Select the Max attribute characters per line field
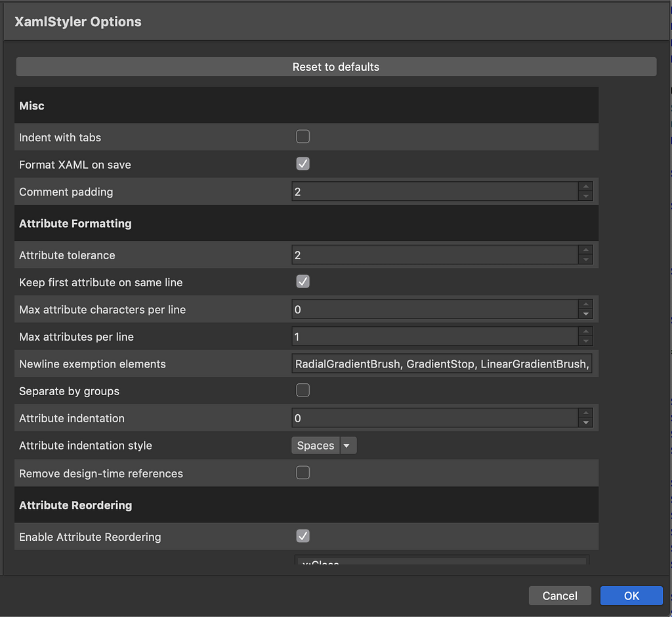Image resolution: width=672 pixels, height=617 pixels. click(x=435, y=309)
